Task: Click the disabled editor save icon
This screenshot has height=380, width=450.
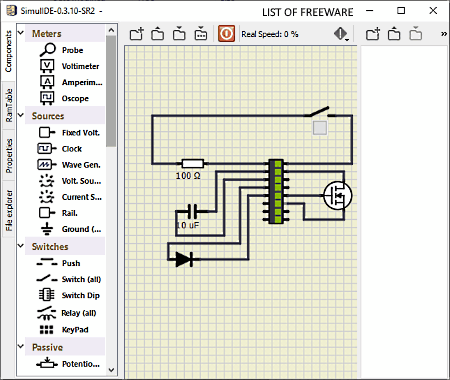Action: coord(416,34)
